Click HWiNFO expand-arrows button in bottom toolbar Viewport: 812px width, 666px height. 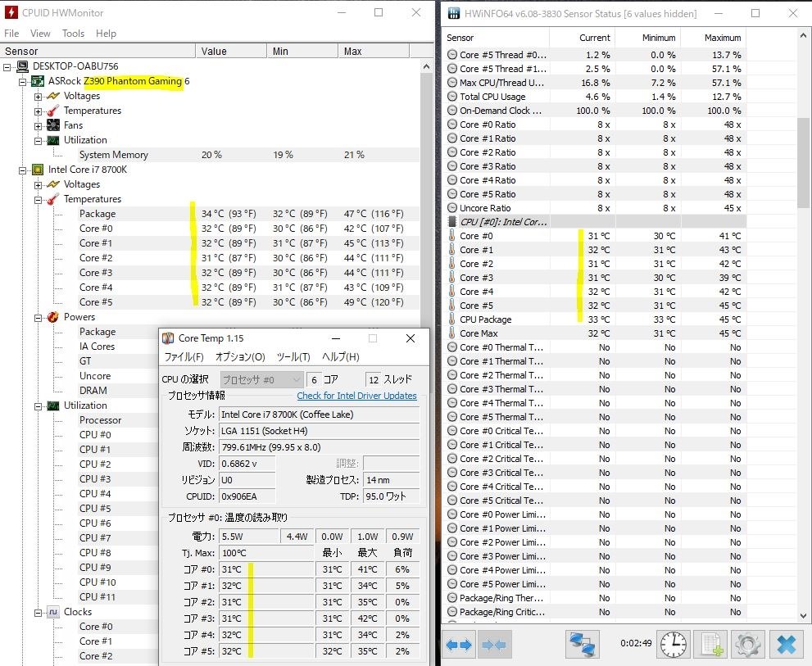[x=459, y=644]
